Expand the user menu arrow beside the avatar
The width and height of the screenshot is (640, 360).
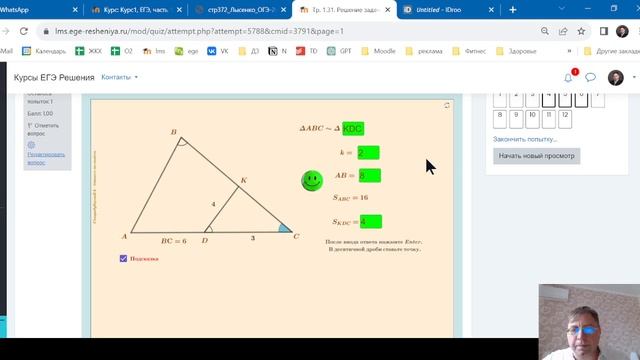click(634, 77)
